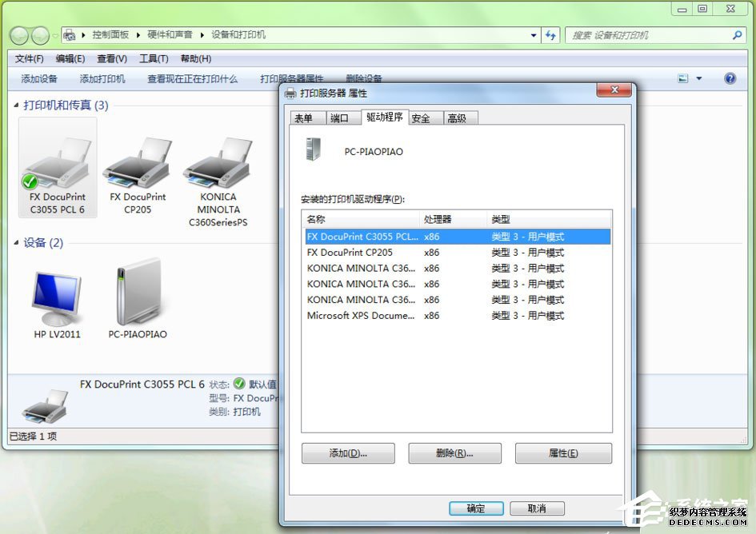Viewport: 756px width, 534px height.
Task: Open the recent pages dropdown beside the Forward arrow
Action: [55, 35]
